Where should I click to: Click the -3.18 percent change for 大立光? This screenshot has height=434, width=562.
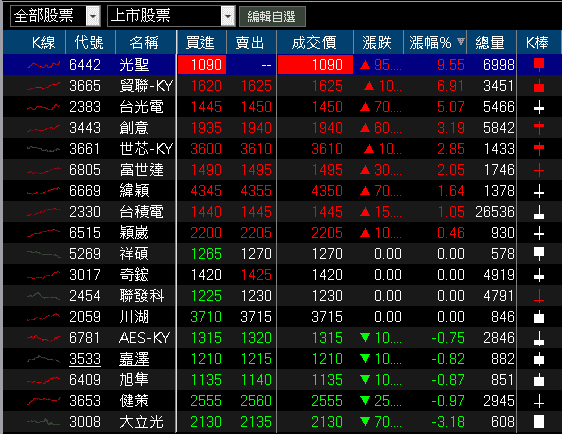448,422
